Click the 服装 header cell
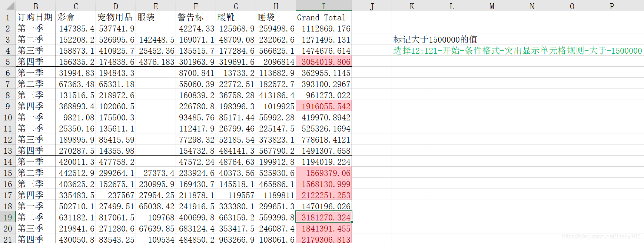 pyautogui.click(x=156, y=17)
